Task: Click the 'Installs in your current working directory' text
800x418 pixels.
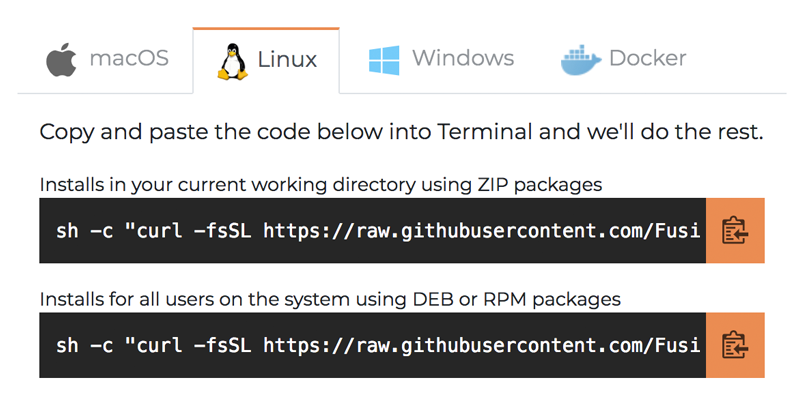Action: tap(320, 184)
